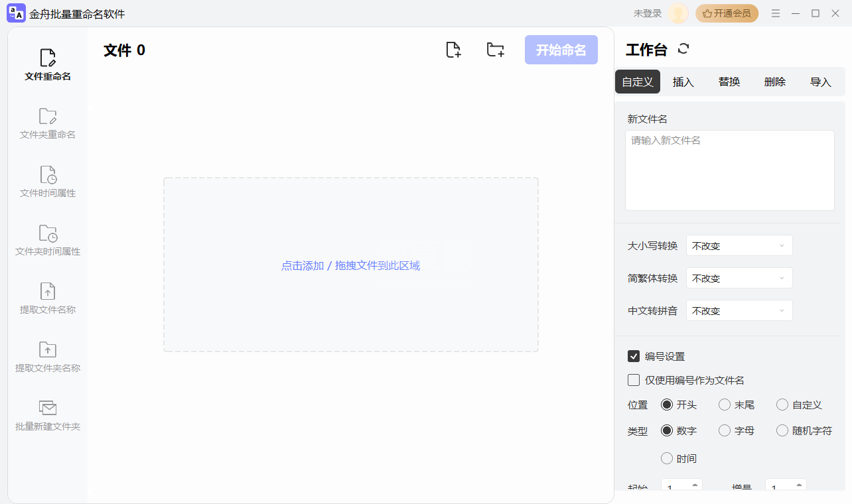Click the 新文件名 text input box

(730, 170)
